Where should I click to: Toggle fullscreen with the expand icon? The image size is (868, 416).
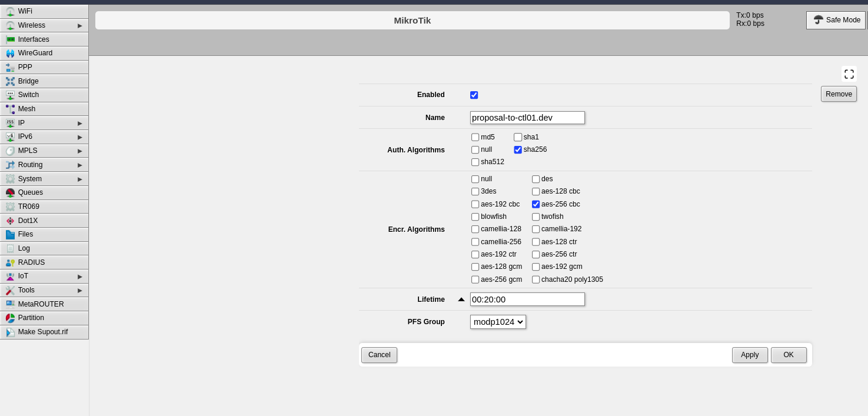click(849, 74)
